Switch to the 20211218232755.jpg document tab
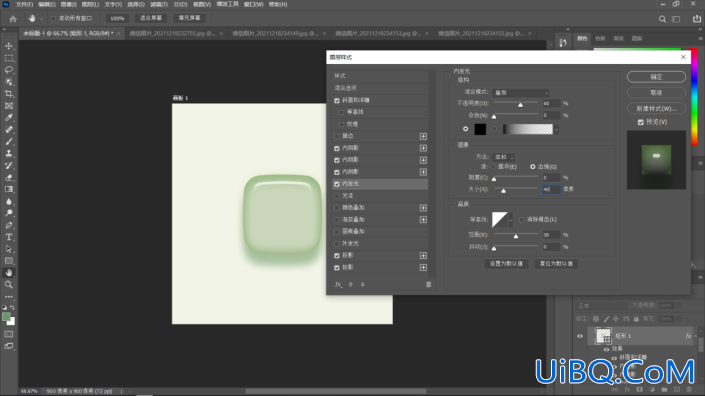Screen dimensions: 705x396 click(x=173, y=34)
